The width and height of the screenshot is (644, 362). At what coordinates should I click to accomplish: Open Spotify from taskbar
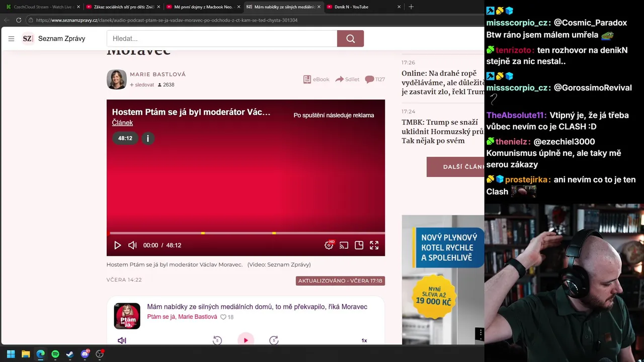[x=55, y=354]
